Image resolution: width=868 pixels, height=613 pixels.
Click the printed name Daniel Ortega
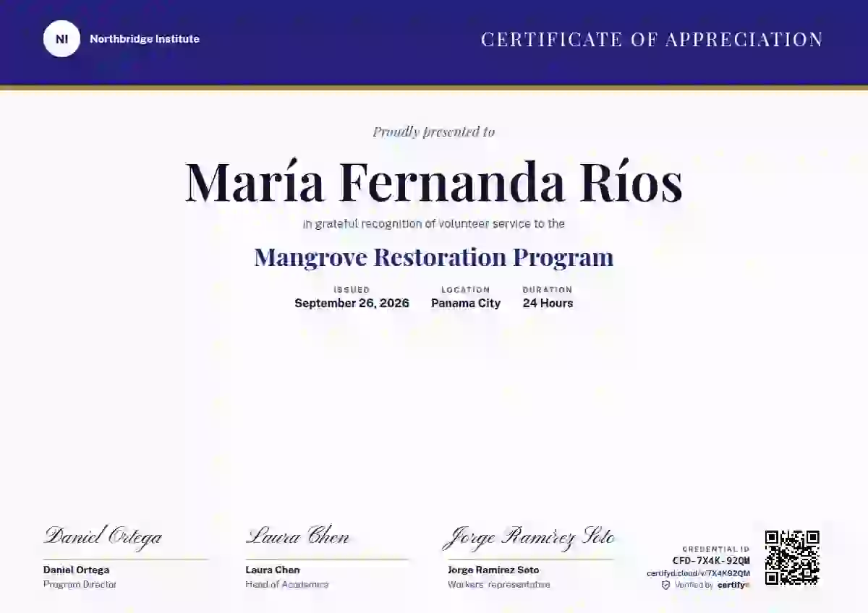pos(77,570)
